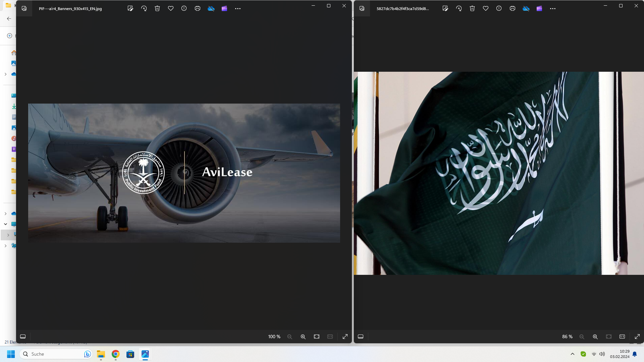Viewport: 644px width, 362px height.
Task: Show file info for the flag photo
Action: (x=499, y=9)
